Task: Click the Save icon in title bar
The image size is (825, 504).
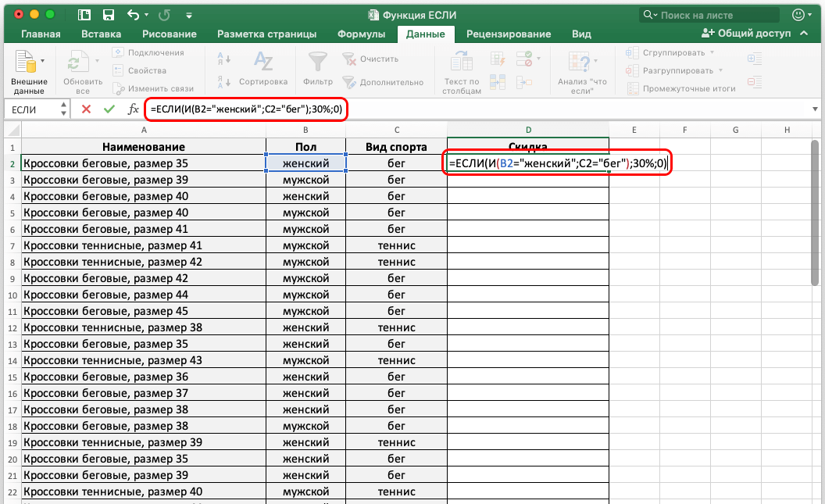Action: 109,15
